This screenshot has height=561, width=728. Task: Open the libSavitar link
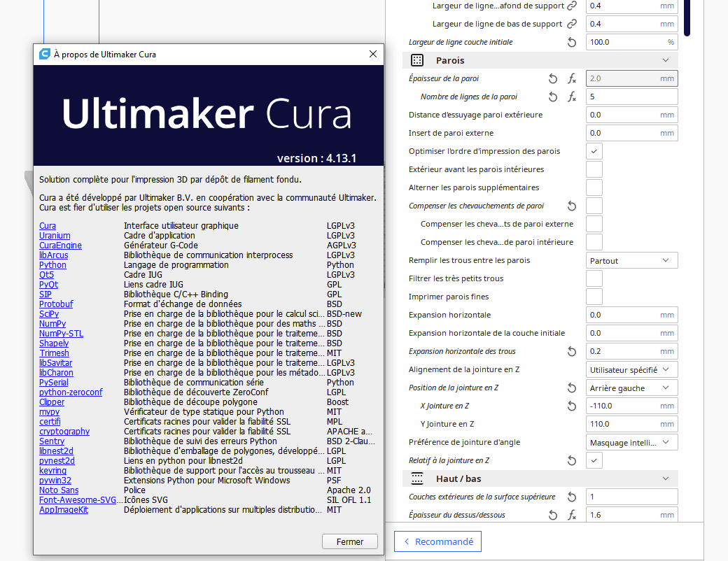pos(56,363)
